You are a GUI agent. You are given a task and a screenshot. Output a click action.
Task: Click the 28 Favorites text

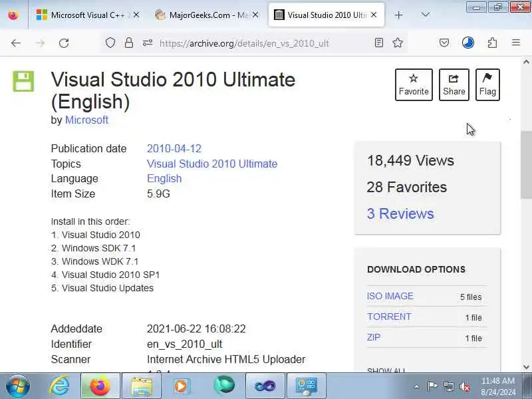(x=407, y=187)
